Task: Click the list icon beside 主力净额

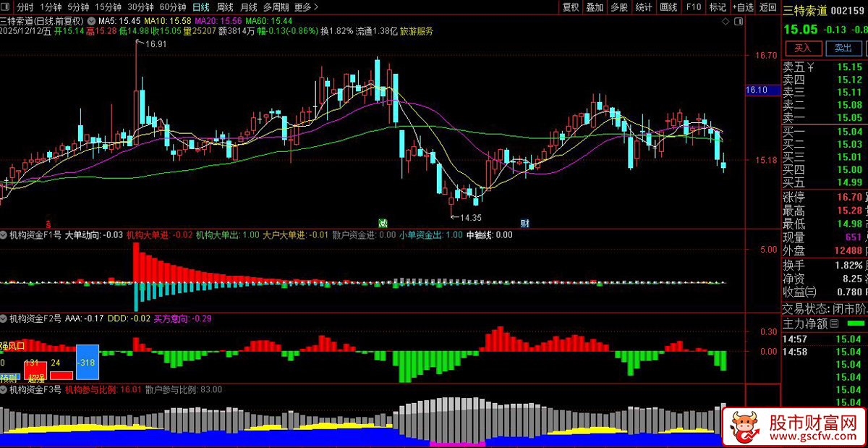Action: (x=833, y=323)
